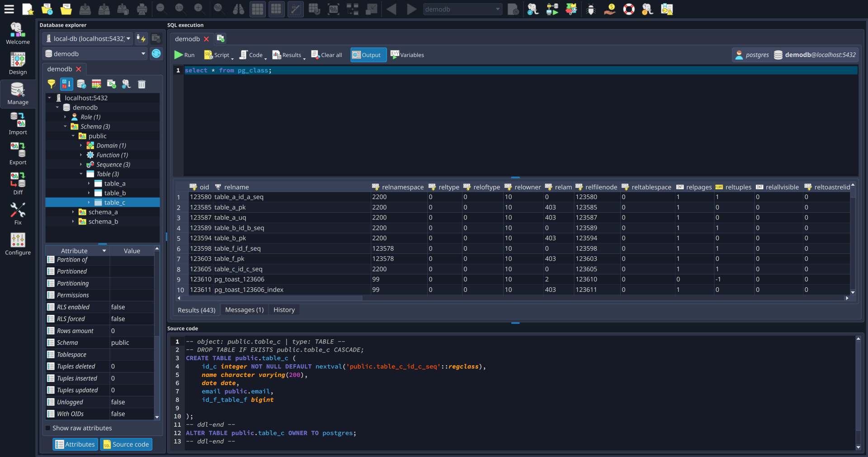Print the model with the printer icon
The width and height of the screenshot is (868, 457).
point(142,9)
